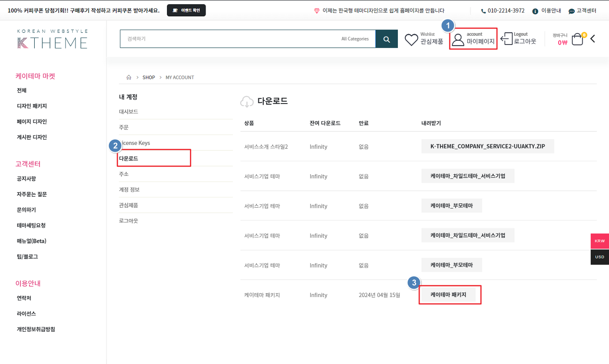
Task: Open 테마세팅요청 in sidebar
Action: [x=31, y=225]
